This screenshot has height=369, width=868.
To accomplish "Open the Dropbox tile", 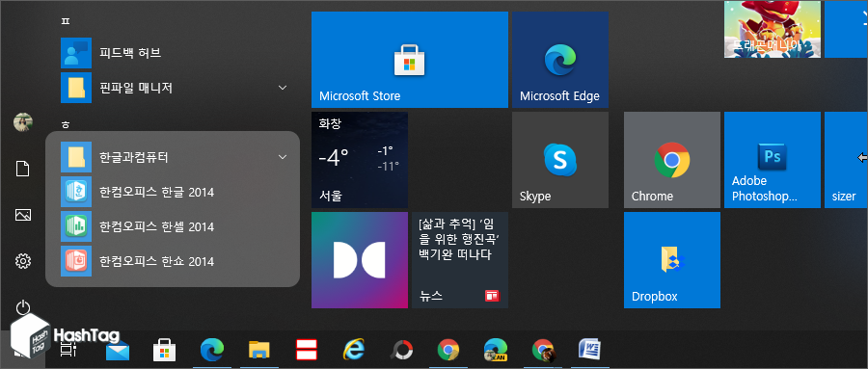I will (672, 260).
